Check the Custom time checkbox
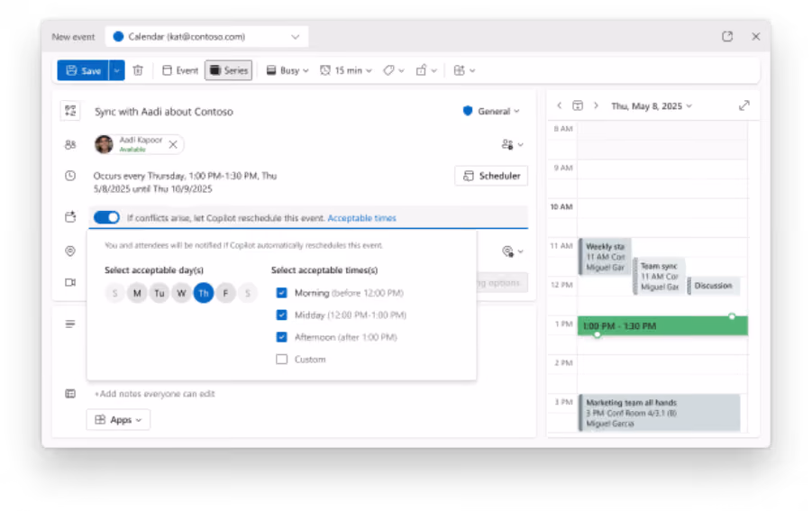812x511 pixels. click(282, 360)
